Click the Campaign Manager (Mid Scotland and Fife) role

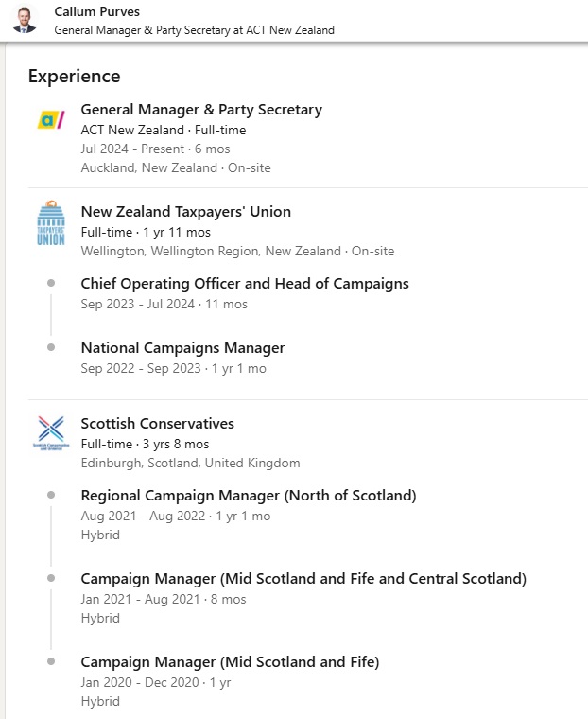230,662
